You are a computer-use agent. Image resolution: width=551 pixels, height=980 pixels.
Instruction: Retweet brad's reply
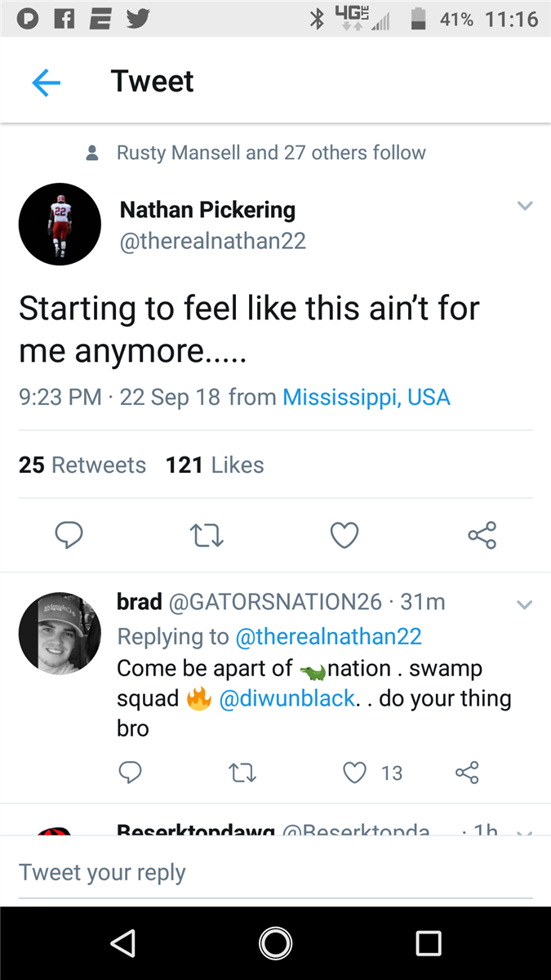[242, 773]
